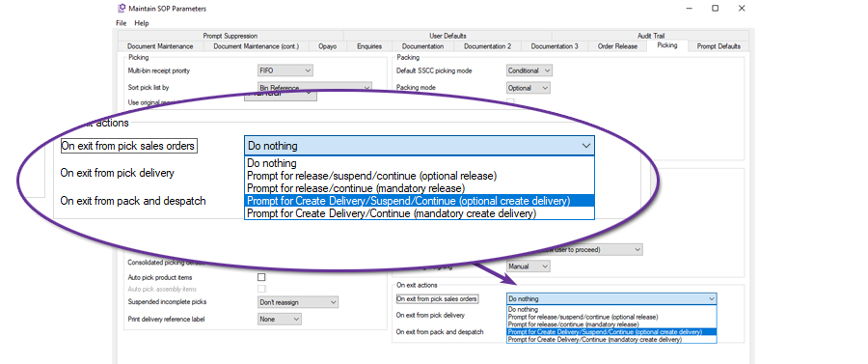The height and width of the screenshot is (364, 868).
Task: Click the 'Print delivery reference label' text
Action: [x=166, y=320]
